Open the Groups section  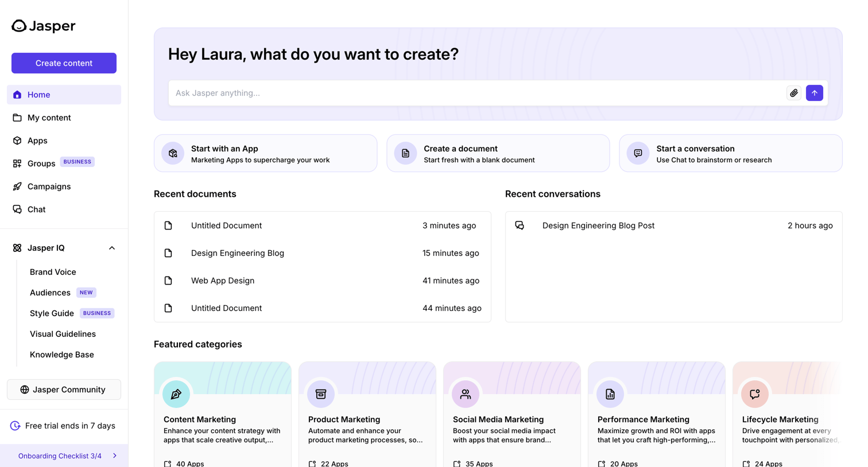point(64,164)
